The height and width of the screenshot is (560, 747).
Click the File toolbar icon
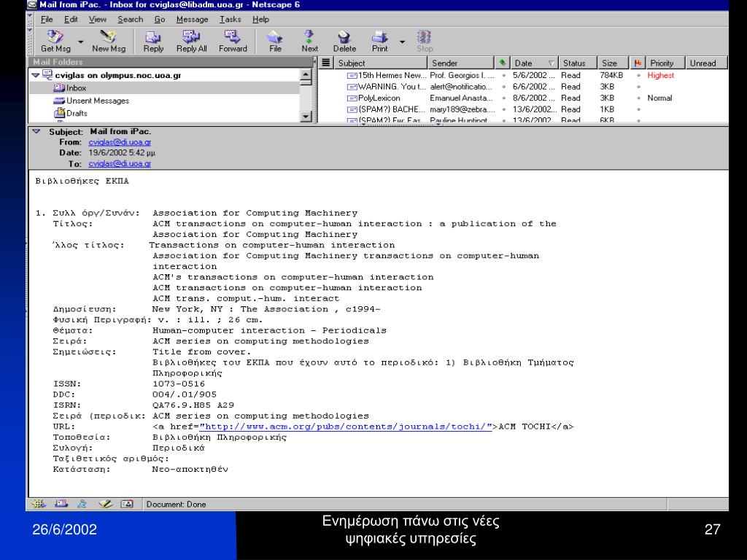pyautogui.click(x=275, y=42)
